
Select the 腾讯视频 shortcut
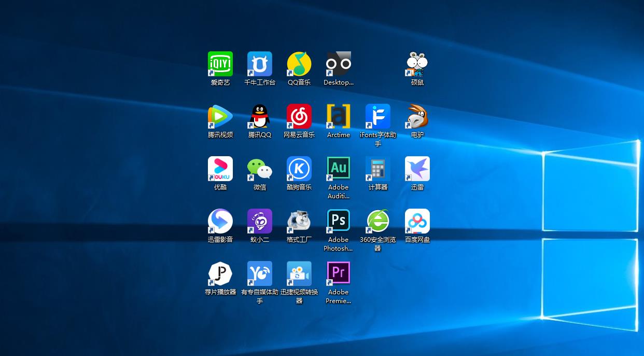220,116
